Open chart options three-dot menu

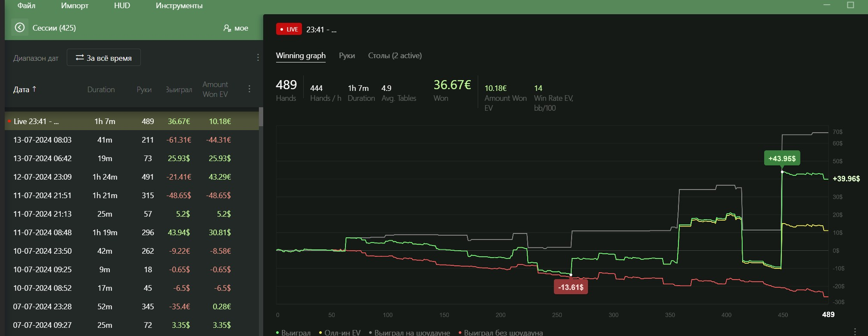pyautogui.click(x=855, y=331)
